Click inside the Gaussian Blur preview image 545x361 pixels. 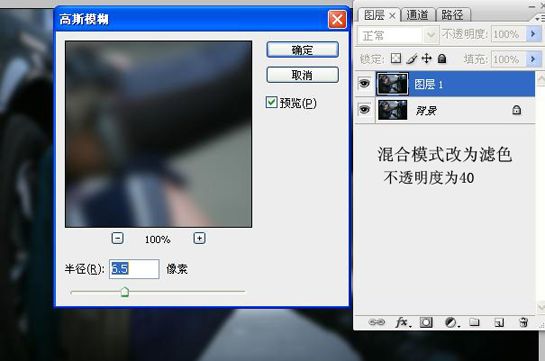coord(158,134)
